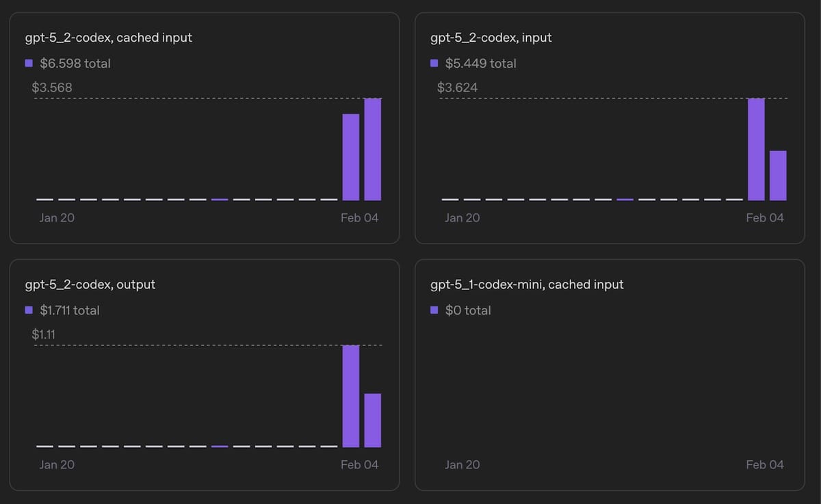Click second-to-last bar in cached input chart
This screenshot has width=821, height=504.
pyautogui.click(x=350, y=157)
